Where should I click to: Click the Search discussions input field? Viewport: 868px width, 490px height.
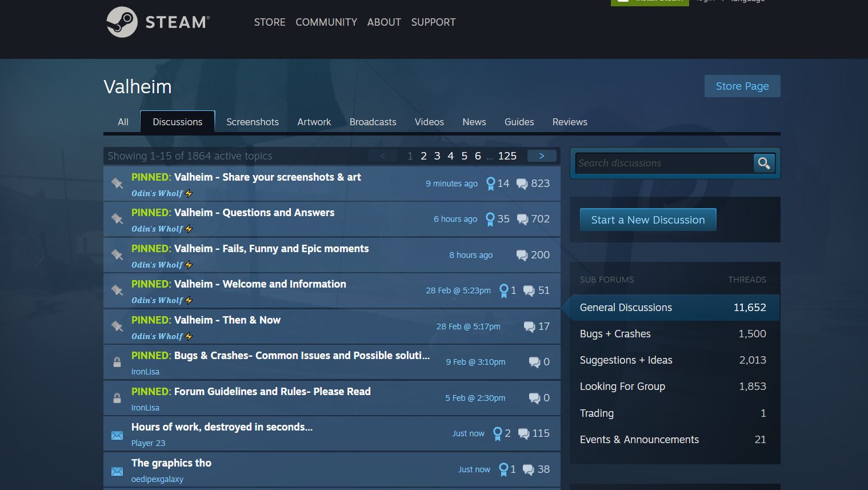665,164
